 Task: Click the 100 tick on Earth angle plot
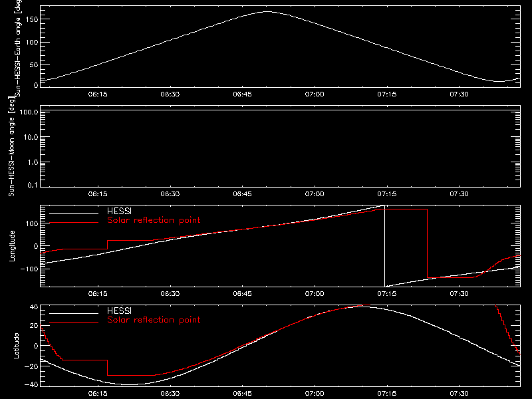pos(32,43)
